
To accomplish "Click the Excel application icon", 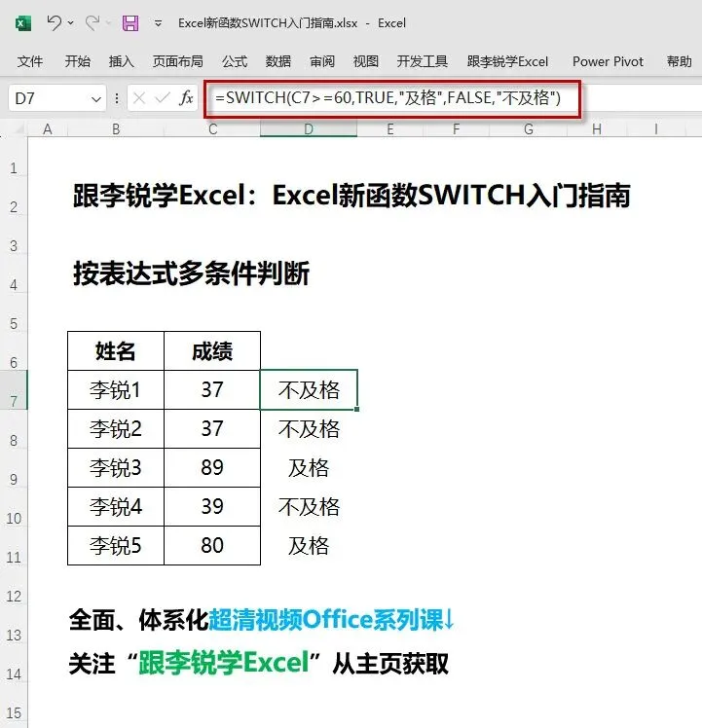I will 22,22.
